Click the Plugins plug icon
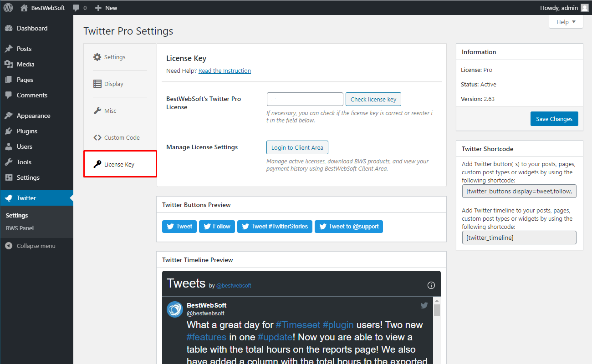The image size is (592, 364). [x=9, y=131]
